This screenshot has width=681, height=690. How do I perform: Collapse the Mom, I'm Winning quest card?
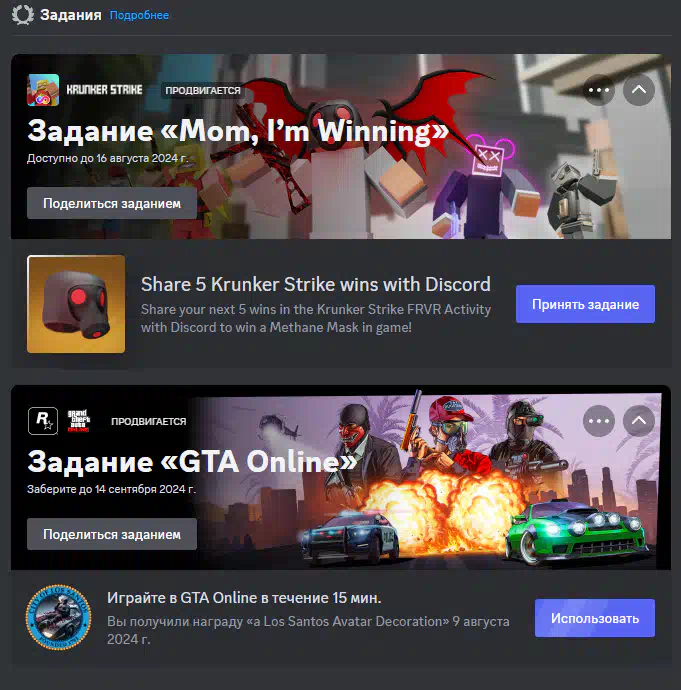click(639, 90)
